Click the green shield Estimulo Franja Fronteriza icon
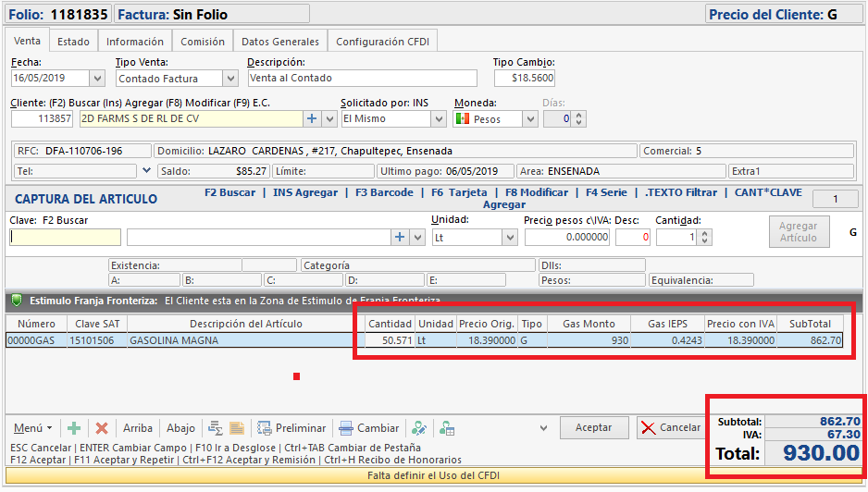 pos(17,301)
